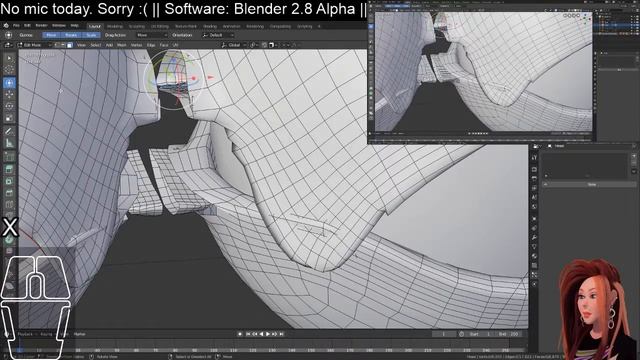Click the current frame number field
This screenshot has height=360, width=640.
(444, 334)
